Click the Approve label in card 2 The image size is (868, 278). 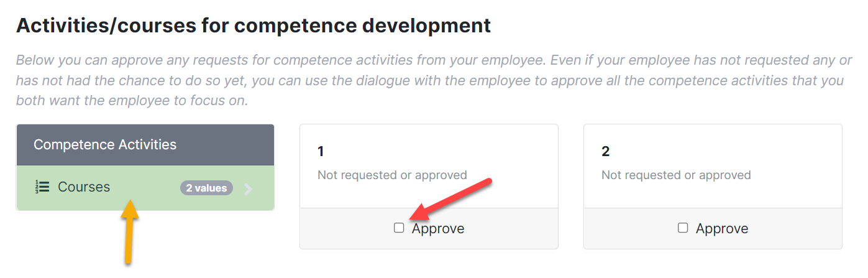(722, 229)
